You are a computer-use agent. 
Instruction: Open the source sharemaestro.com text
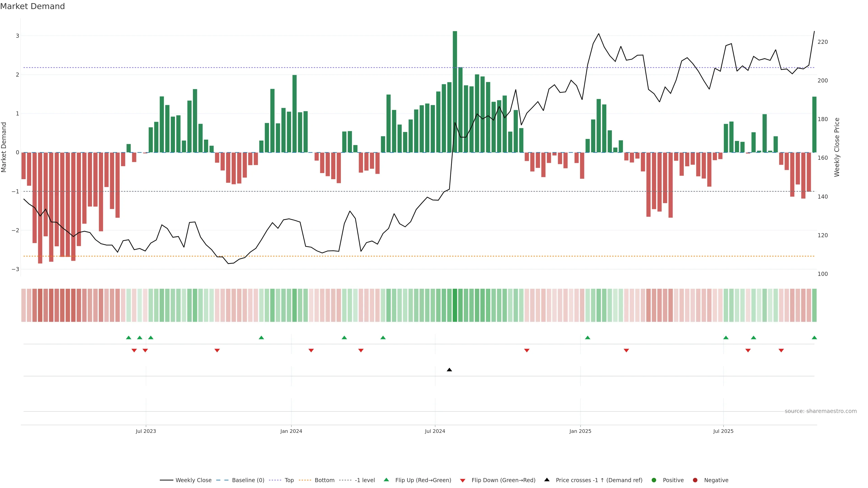(x=821, y=411)
